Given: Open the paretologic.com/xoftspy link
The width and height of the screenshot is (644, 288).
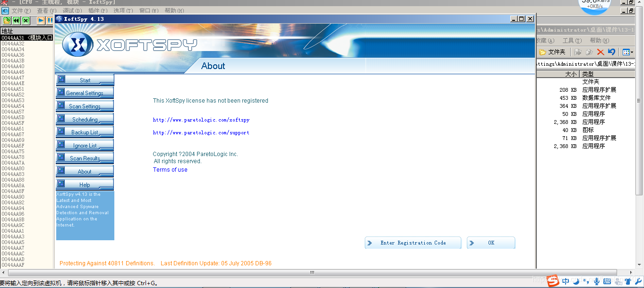Looking at the screenshot, I should [201, 120].
